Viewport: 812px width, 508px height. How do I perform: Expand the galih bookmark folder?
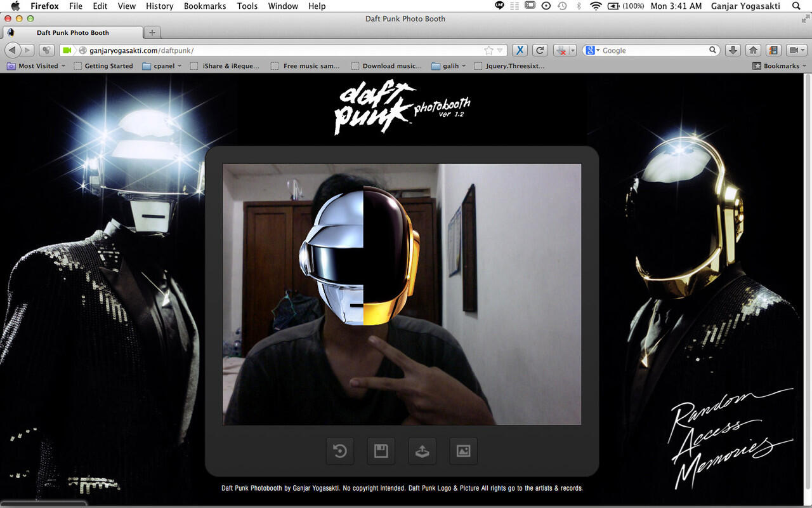click(449, 65)
